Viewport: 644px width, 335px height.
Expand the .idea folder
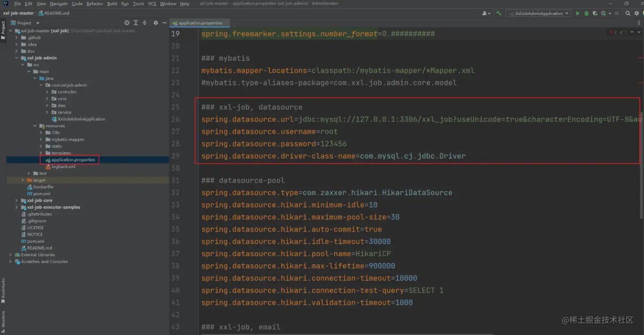click(17, 44)
